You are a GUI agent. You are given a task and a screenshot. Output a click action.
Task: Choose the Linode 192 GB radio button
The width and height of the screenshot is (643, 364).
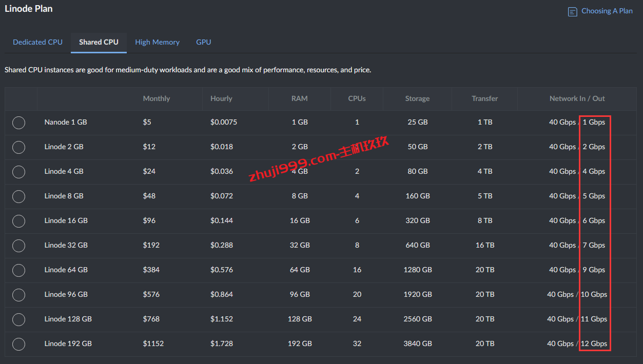point(18,344)
